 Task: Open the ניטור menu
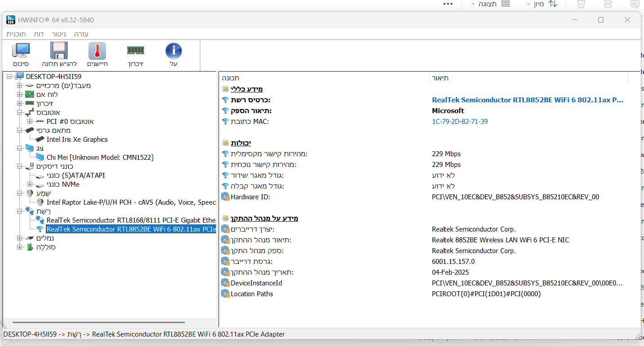tap(58, 34)
